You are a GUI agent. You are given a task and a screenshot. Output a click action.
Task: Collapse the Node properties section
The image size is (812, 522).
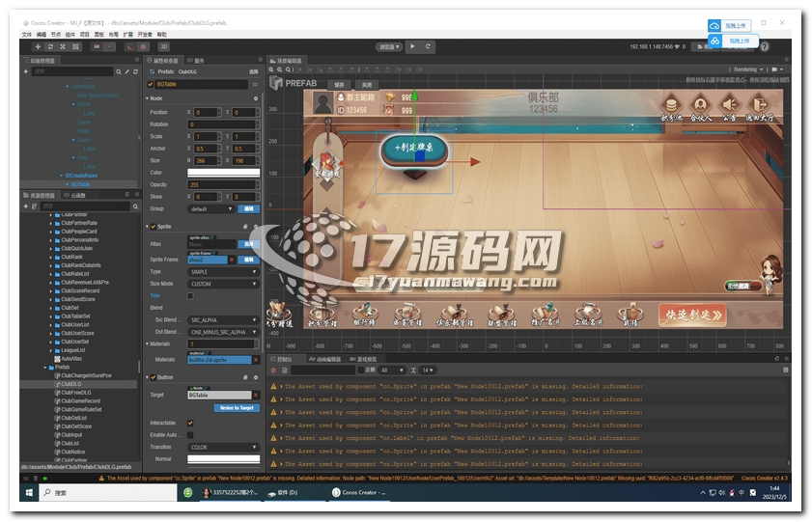(147, 98)
